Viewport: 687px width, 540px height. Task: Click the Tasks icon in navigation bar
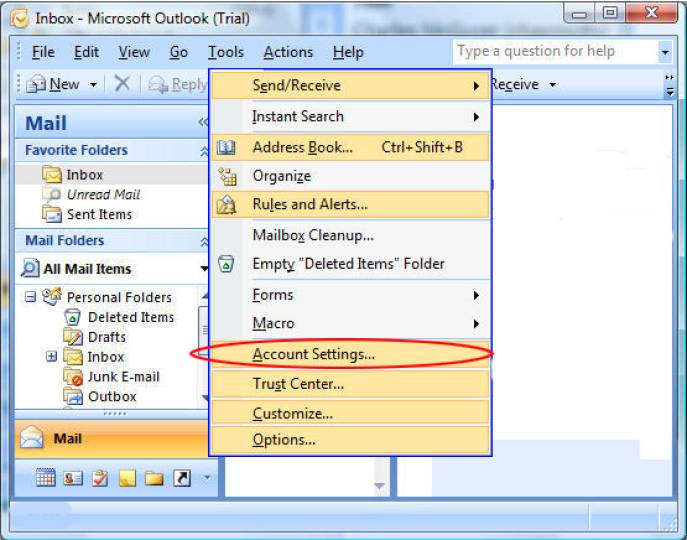100,478
